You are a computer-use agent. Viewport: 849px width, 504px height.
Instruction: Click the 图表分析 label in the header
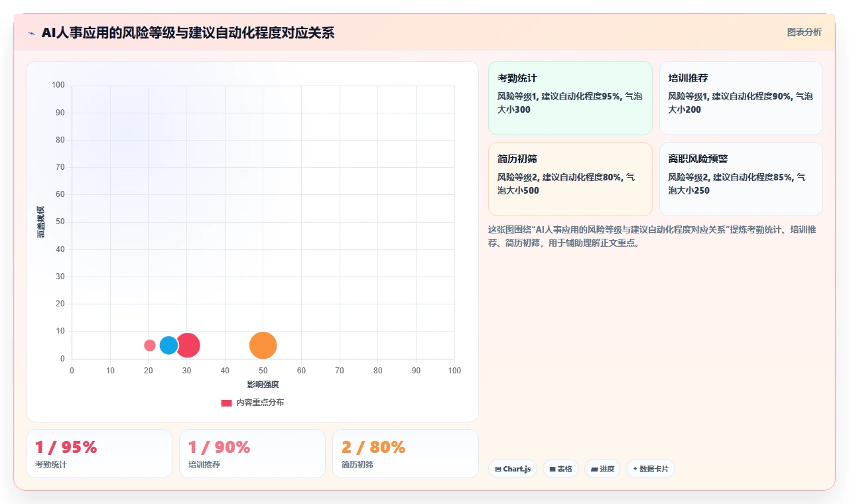(x=804, y=32)
